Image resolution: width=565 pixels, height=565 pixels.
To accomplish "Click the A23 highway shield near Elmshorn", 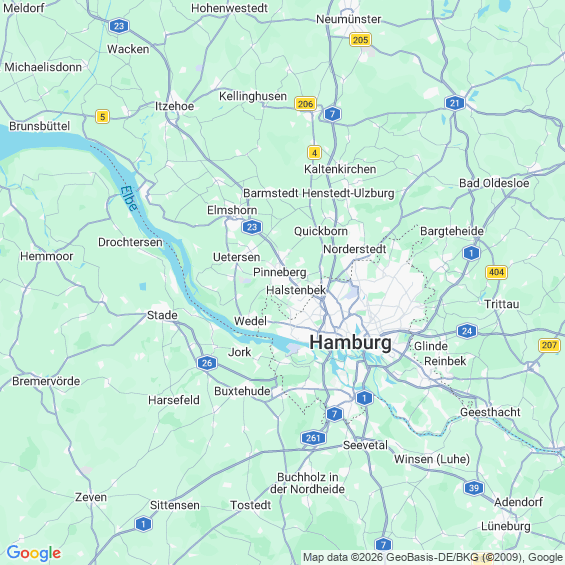I will [252, 227].
